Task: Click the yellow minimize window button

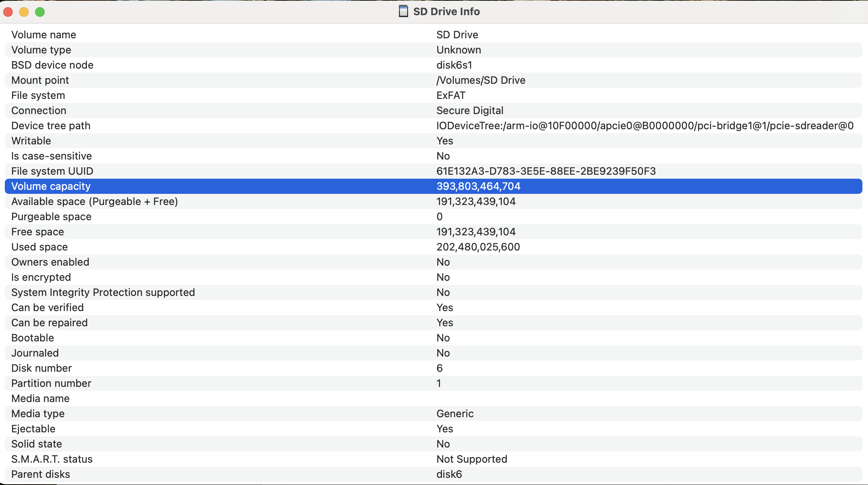Action: coord(24,12)
